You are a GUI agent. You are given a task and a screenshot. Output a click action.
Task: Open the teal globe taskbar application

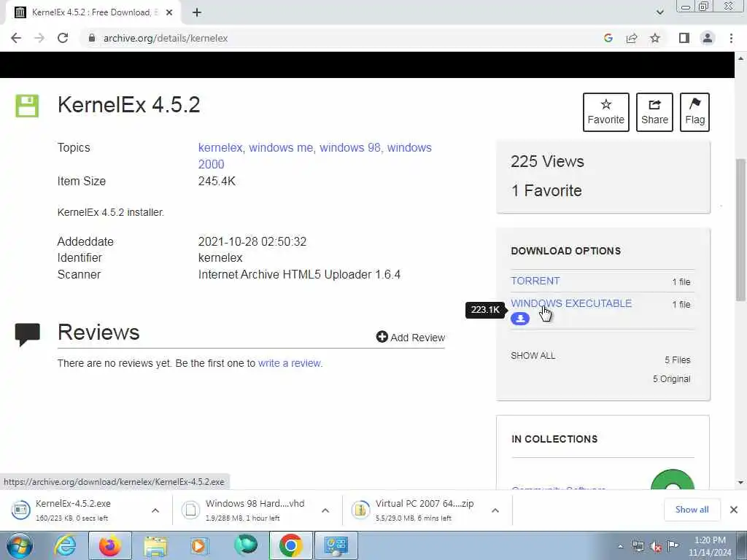pos(246,545)
